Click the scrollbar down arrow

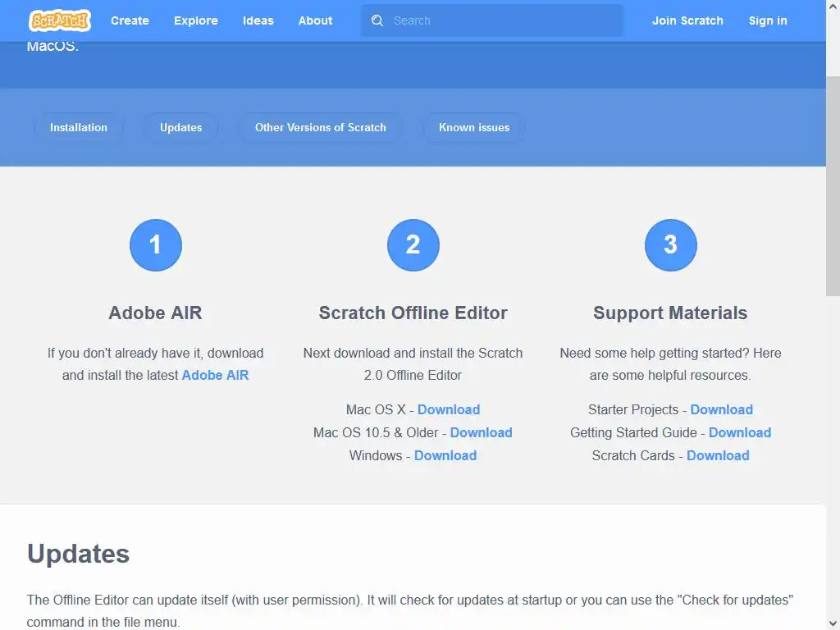click(833, 623)
